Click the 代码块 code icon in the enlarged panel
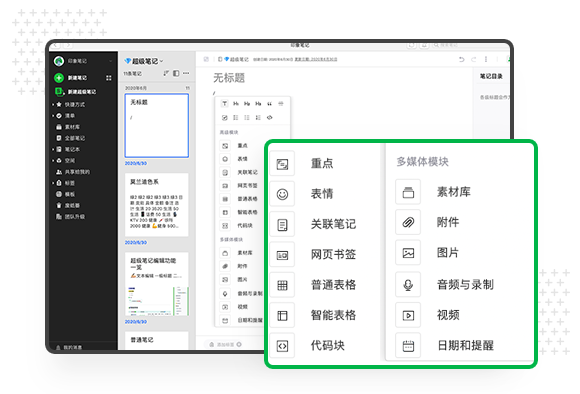Screen dimensions: 580x394 coord(282,346)
